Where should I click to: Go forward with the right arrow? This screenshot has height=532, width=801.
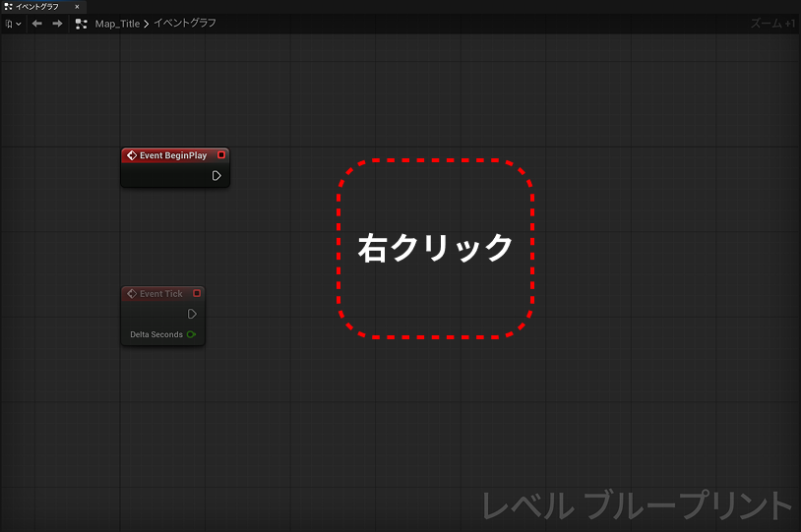[x=57, y=24]
